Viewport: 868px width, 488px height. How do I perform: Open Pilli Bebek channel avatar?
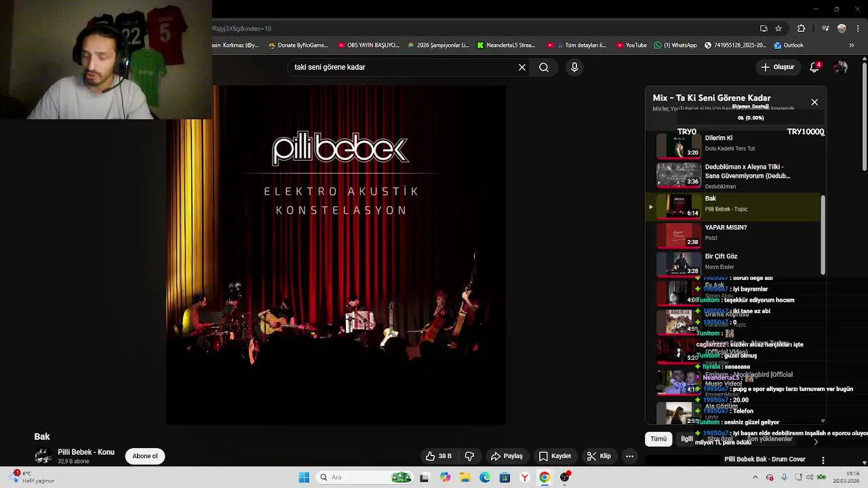(x=43, y=456)
